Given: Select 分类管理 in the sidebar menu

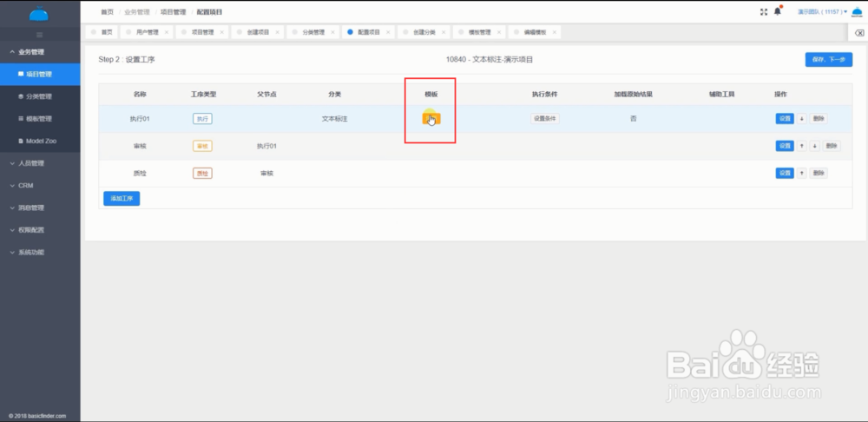Looking at the screenshot, I should [40, 96].
